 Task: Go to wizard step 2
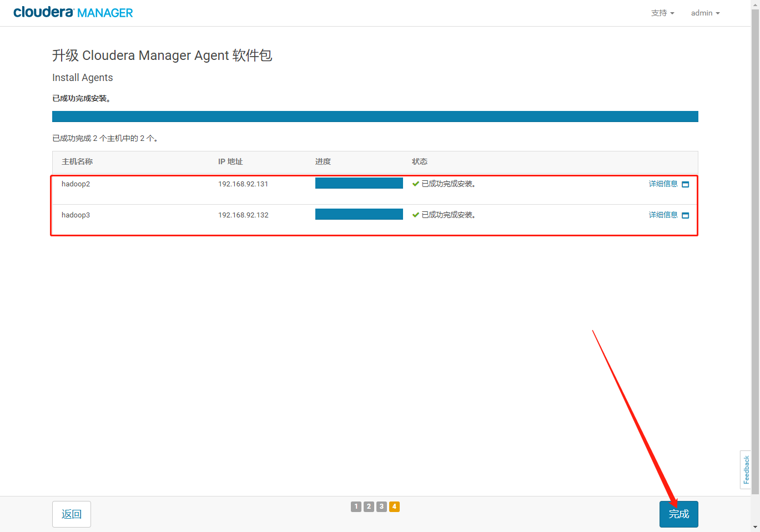369,506
